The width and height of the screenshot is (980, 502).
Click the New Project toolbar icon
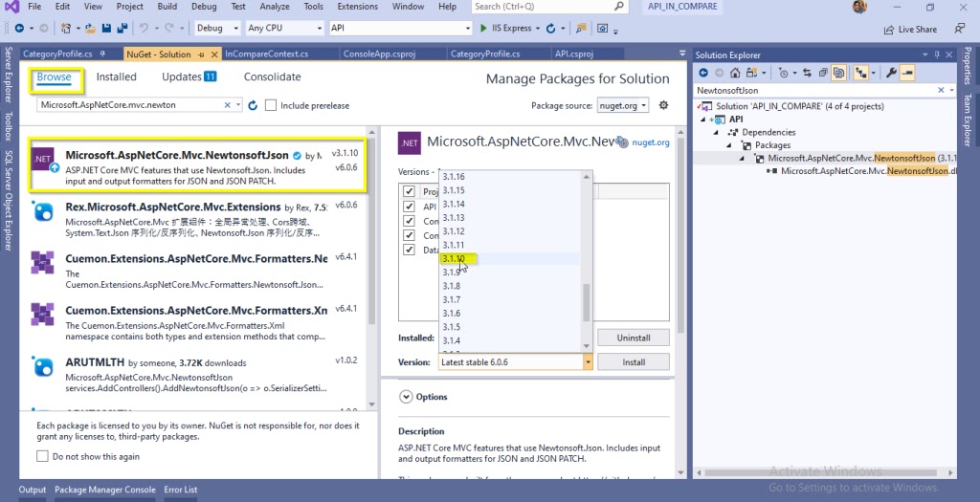click(x=66, y=28)
